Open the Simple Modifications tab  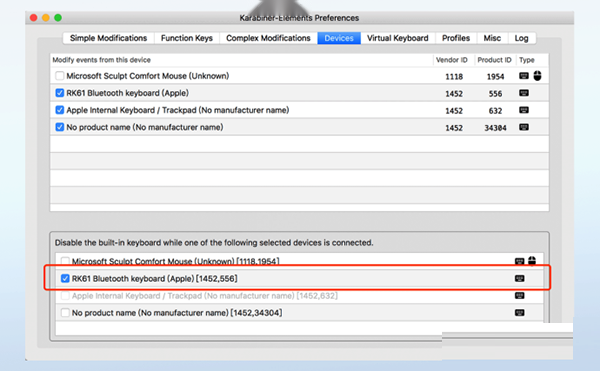click(108, 38)
